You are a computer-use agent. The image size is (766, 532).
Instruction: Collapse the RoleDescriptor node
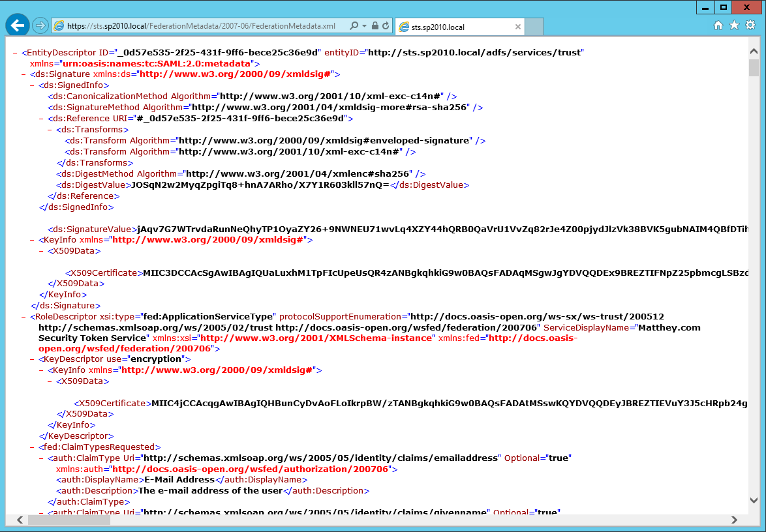click(x=23, y=316)
